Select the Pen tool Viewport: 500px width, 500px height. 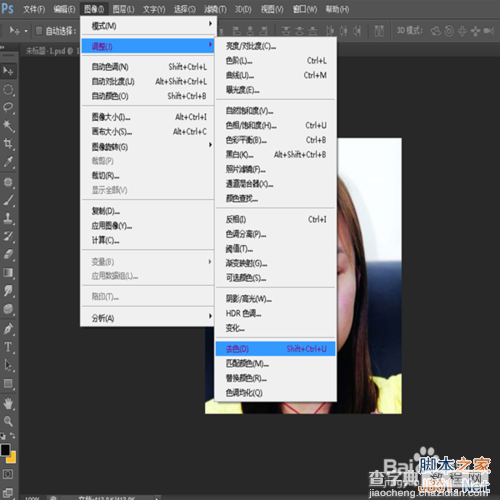pos(8,329)
